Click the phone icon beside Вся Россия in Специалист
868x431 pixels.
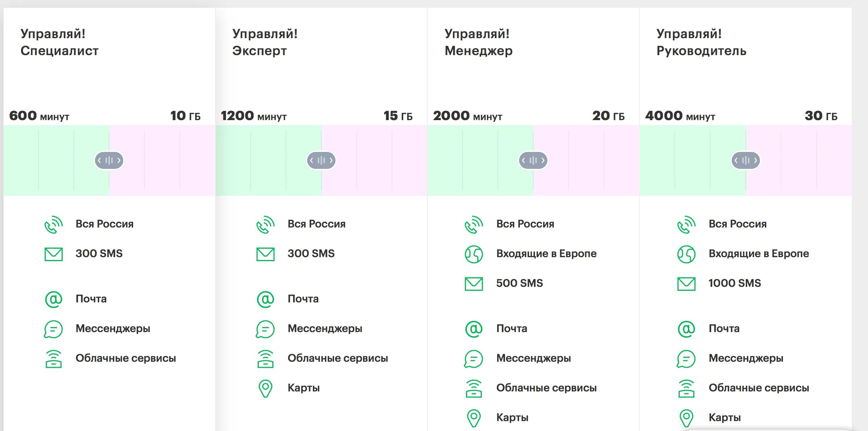[54, 225]
